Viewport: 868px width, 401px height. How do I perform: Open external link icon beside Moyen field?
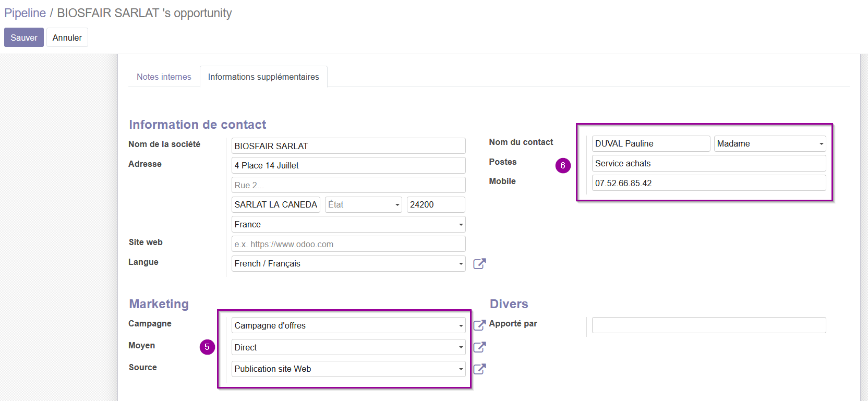pyautogui.click(x=479, y=347)
